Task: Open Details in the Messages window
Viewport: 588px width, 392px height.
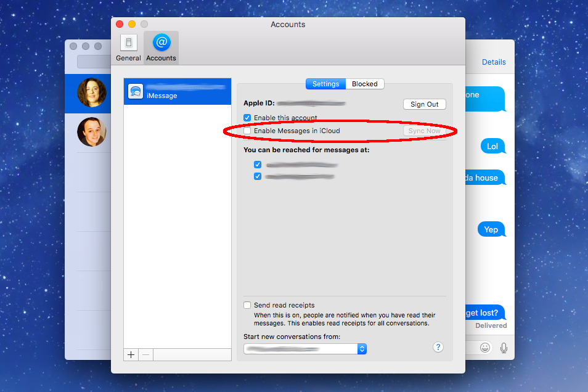Action: pos(494,62)
